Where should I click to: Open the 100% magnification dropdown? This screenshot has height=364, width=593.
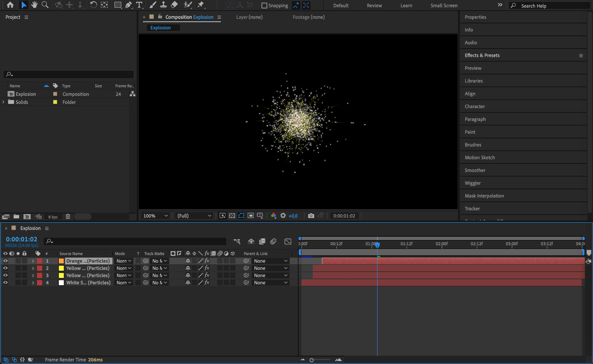tap(155, 216)
